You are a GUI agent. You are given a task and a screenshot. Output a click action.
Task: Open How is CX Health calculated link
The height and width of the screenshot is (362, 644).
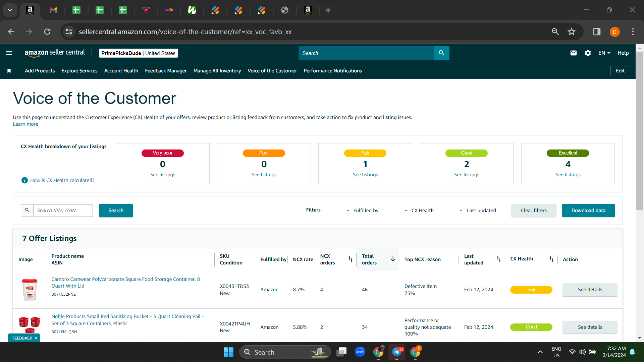click(x=62, y=180)
